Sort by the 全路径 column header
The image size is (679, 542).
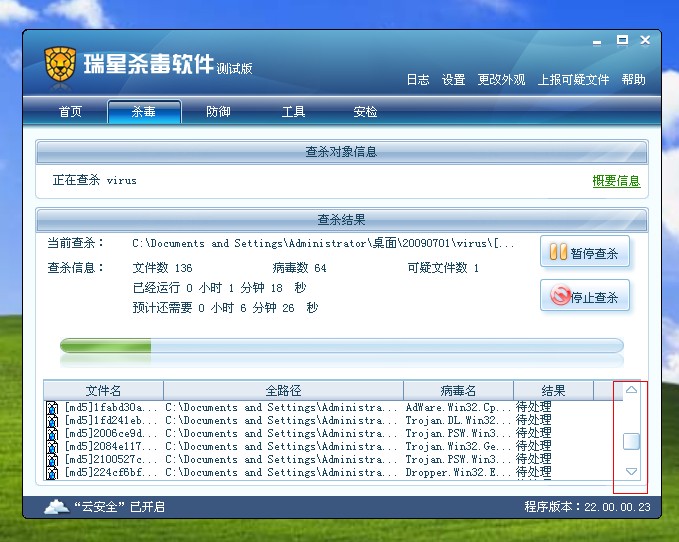pyautogui.click(x=283, y=391)
